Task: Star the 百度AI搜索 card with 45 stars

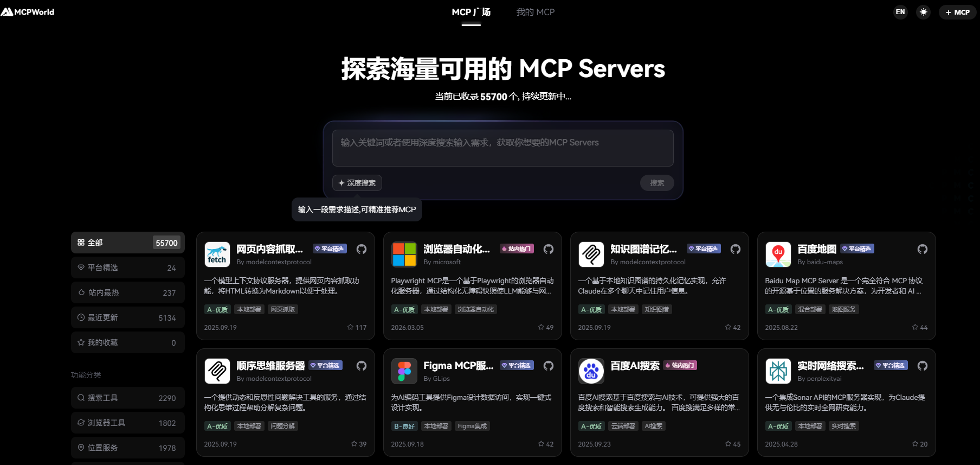Action: [x=728, y=444]
